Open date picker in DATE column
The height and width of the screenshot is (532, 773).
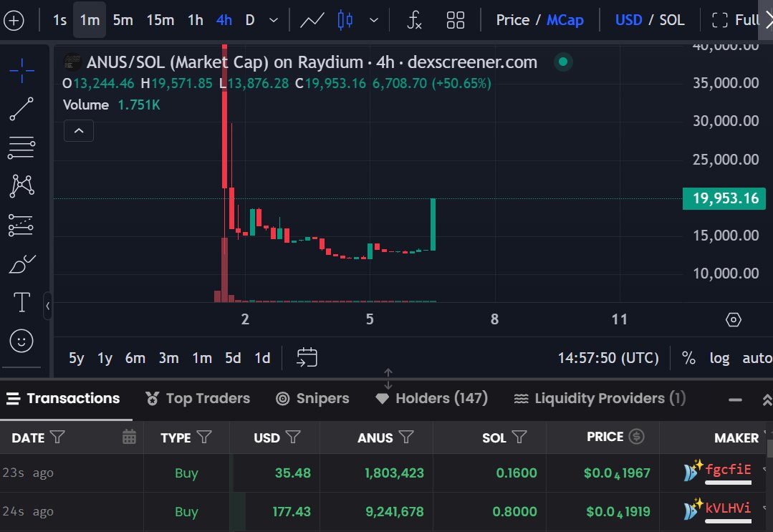pyautogui.click(x=129, y=437)
